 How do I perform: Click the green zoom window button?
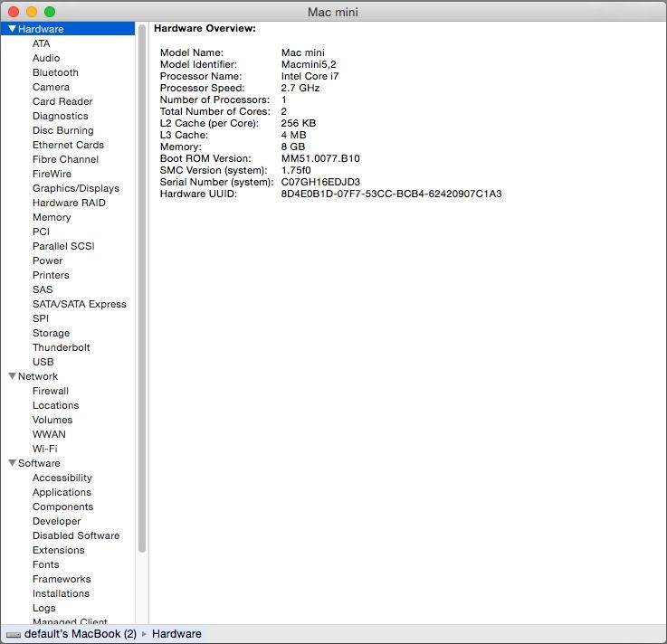point(50,12)
